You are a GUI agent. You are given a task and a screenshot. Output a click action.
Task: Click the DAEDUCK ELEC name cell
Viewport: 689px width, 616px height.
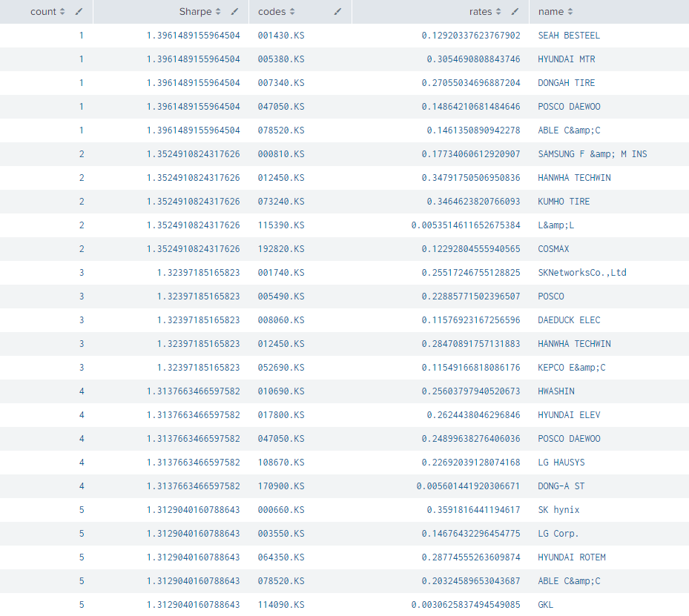click(x=569, y=320)
